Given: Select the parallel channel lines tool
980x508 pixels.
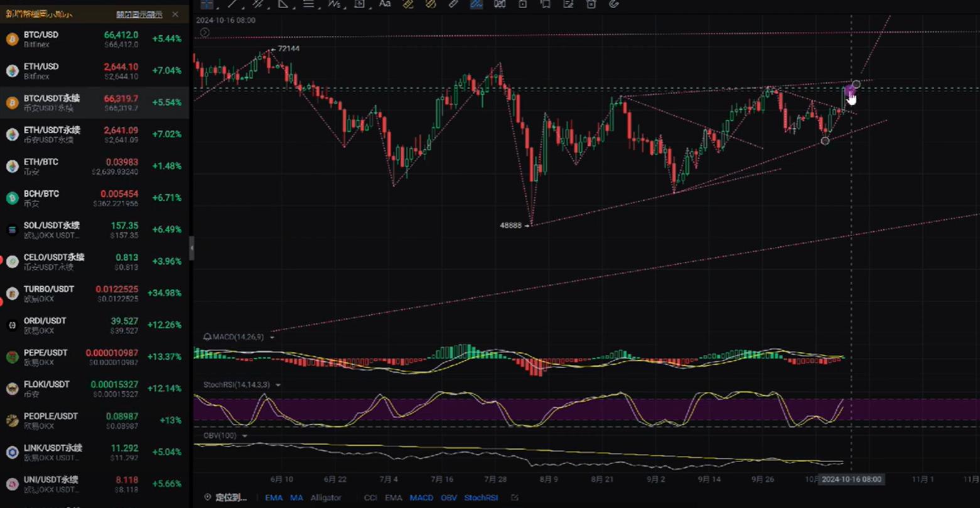Looking at the screenshot, I should click(x=257, y=4).
